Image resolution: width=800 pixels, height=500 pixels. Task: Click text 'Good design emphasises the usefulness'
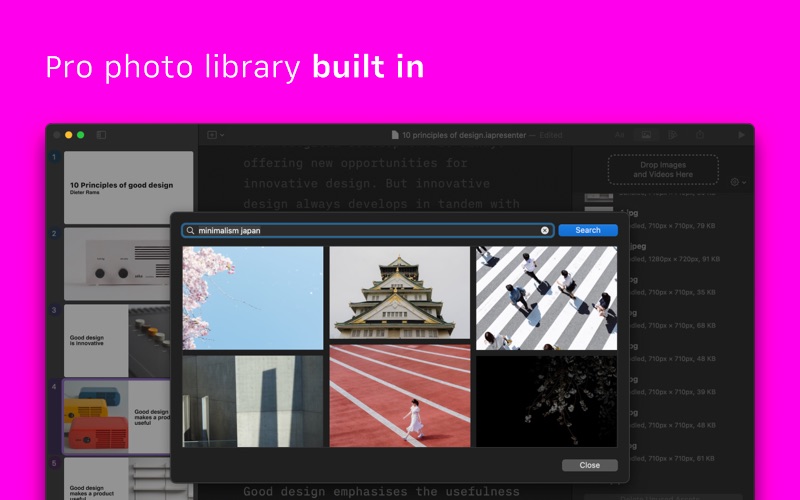(x=381, y=491)
